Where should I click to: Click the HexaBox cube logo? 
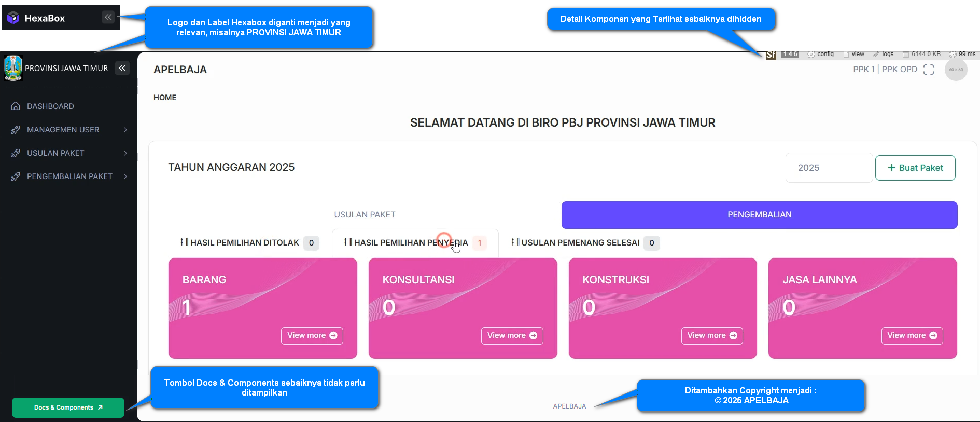click(13, 18)
